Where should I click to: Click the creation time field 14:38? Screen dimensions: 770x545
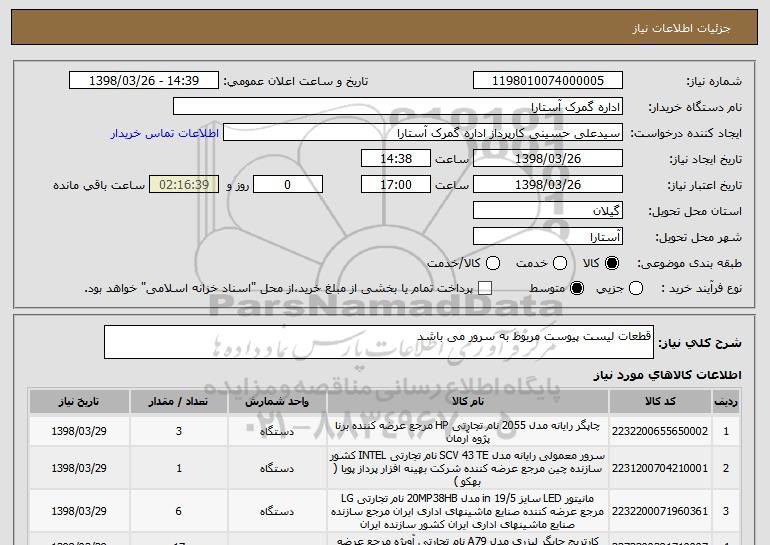(x=396, y=159)
